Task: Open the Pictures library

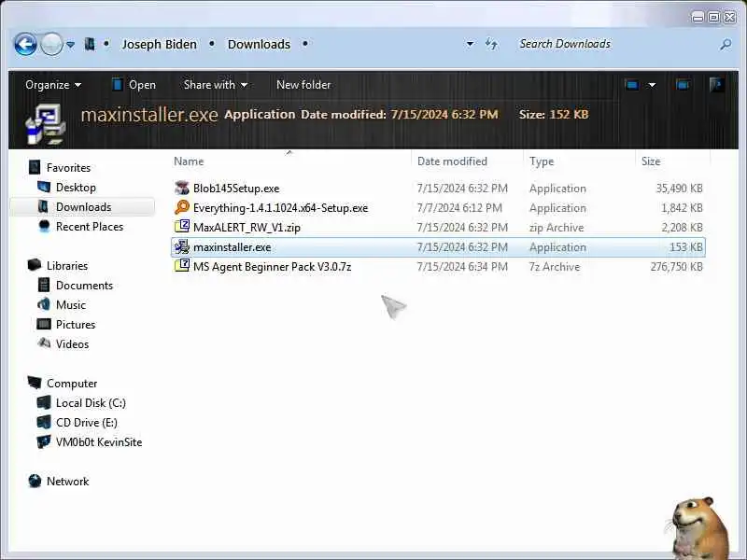Action: 76,324
